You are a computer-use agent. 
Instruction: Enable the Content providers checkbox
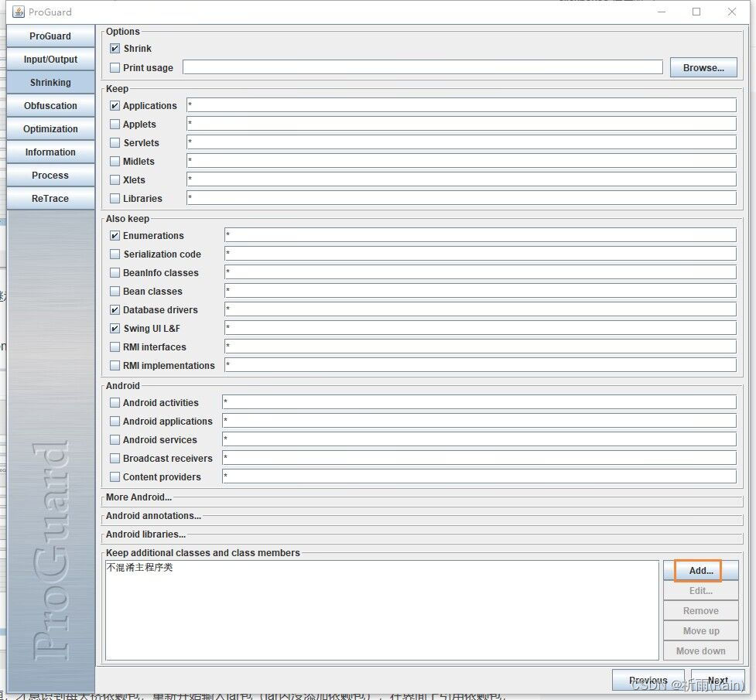click(115, 476)
